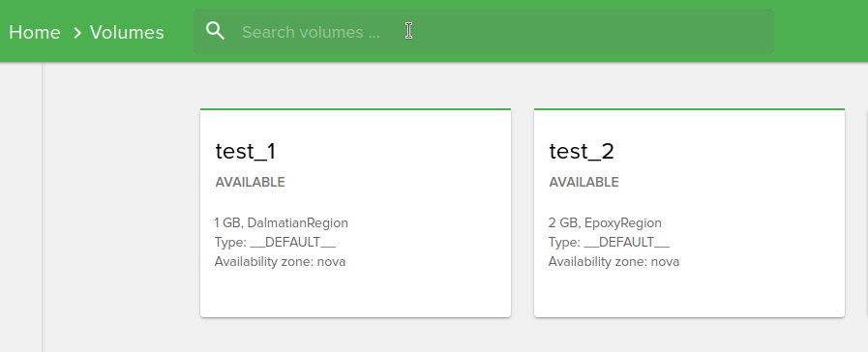
Task: Open the test_2 volume card title
Action: pyautogui.click(x=582, y=151)
